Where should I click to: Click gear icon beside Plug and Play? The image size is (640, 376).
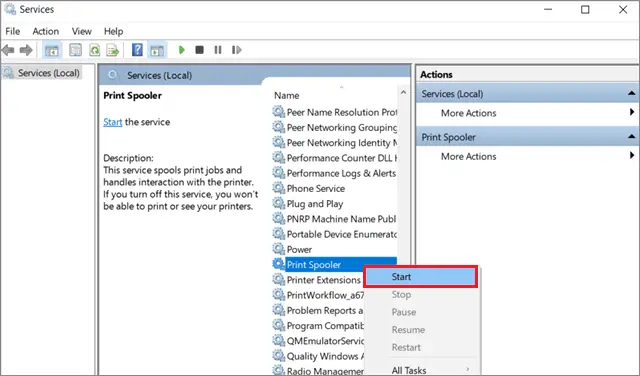[x=279, y=203]
